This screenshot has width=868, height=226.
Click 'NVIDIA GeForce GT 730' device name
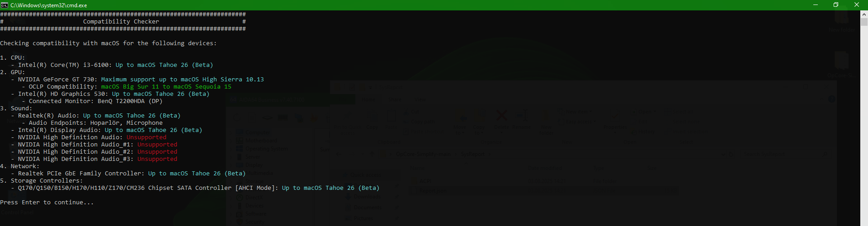(58, 79)
